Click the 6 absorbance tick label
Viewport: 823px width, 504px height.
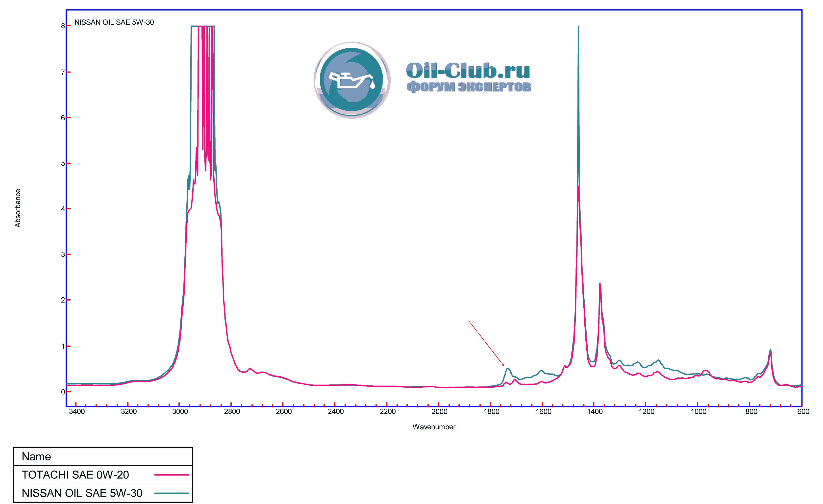tap(63, 118)
